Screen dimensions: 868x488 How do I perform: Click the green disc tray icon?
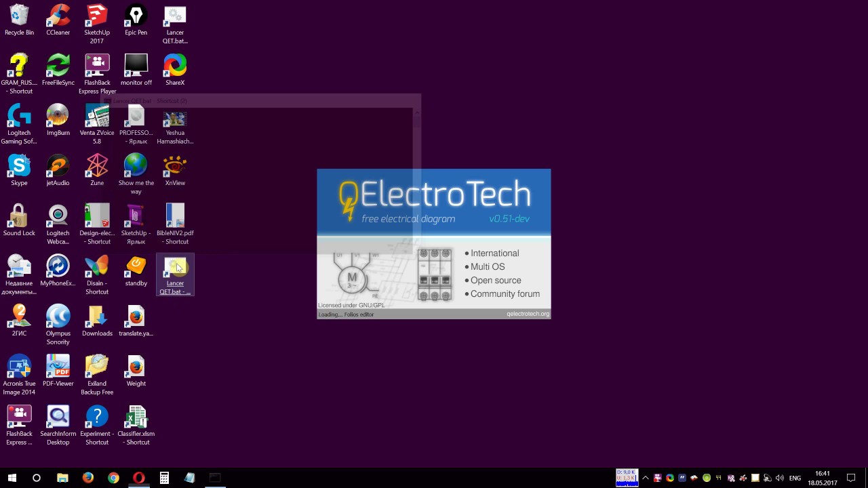tap(707, 478)
